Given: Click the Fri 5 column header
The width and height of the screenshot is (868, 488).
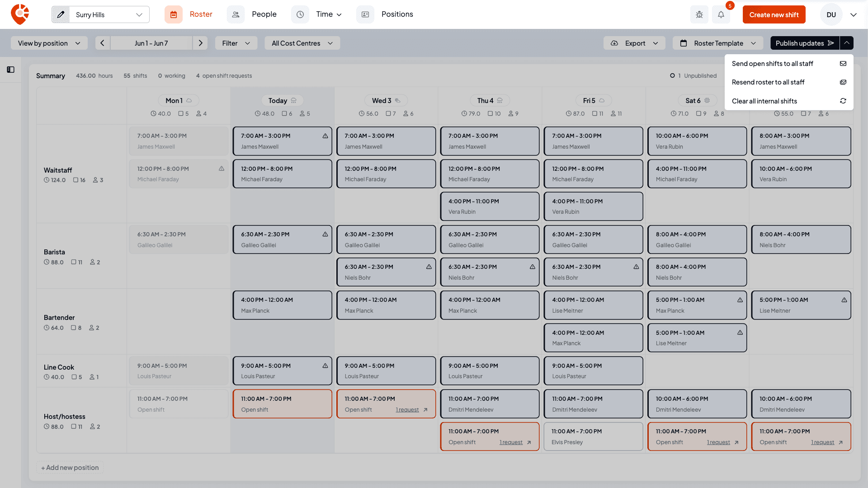Looking at the screenshot, I should click(594, 100).
